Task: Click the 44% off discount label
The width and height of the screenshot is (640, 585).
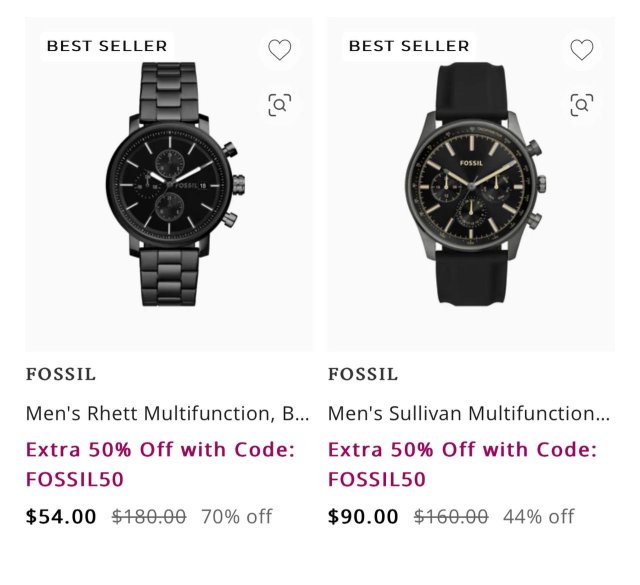Action: (x=539, y=517)
